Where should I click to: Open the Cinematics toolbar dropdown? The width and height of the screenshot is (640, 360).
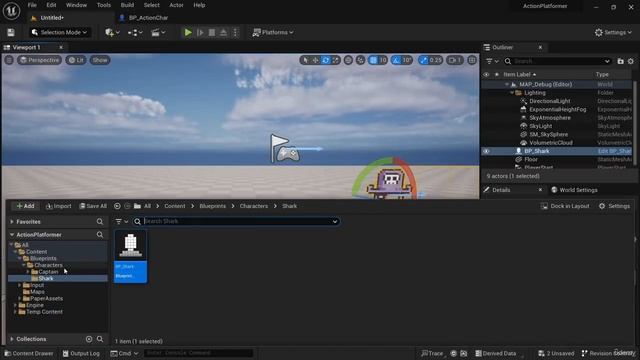click(158, 32)
